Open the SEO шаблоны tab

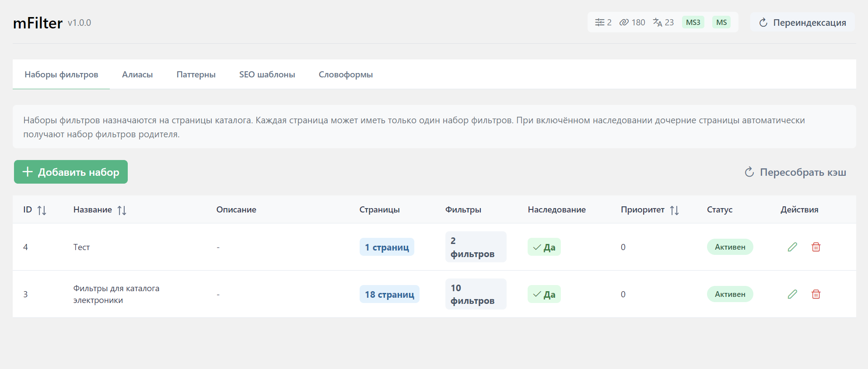coord(267,75)
